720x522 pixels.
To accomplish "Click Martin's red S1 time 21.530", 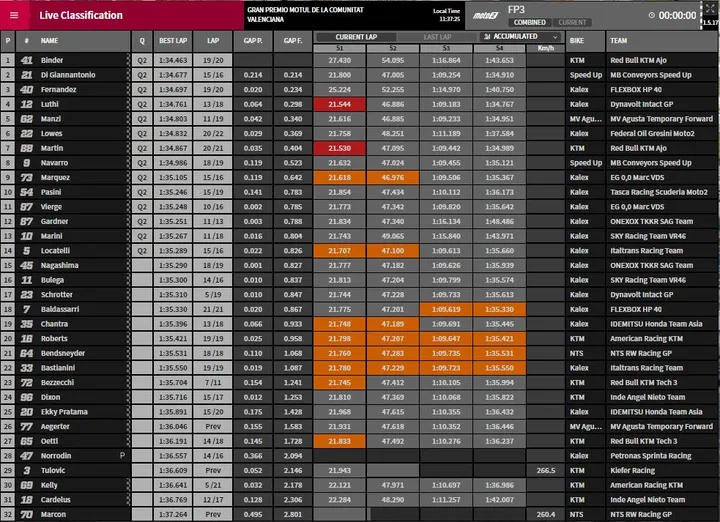I will [339, 148].
